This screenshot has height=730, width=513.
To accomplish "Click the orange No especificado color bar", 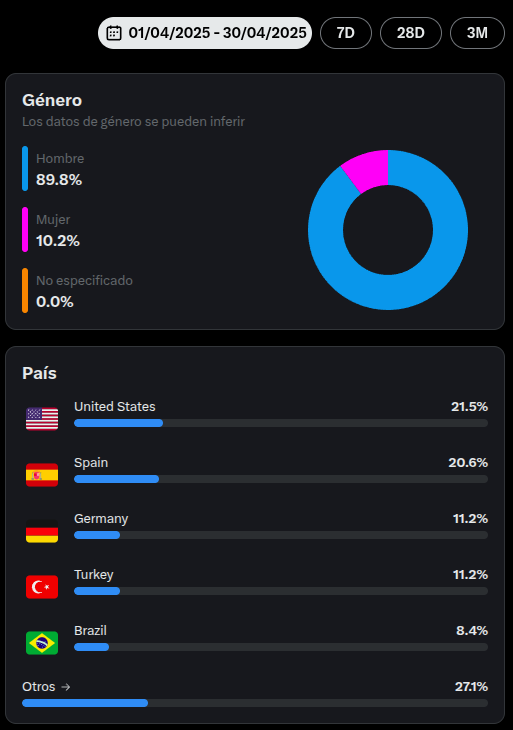I will [x=25, y=291].
